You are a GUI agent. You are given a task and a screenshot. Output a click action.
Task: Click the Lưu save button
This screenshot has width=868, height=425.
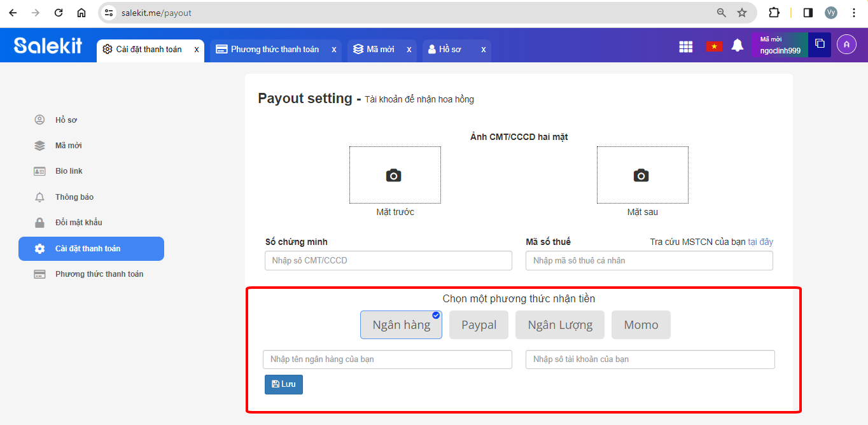click(284, 384)
